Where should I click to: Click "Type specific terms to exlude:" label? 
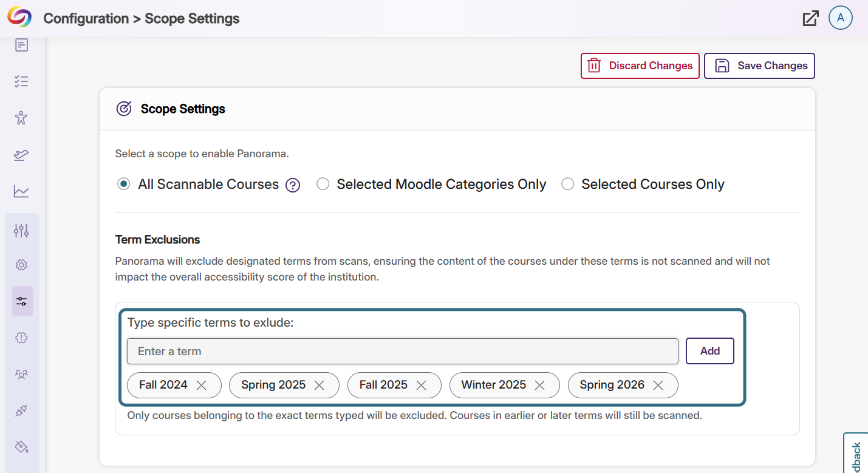(x=211, y=322)
